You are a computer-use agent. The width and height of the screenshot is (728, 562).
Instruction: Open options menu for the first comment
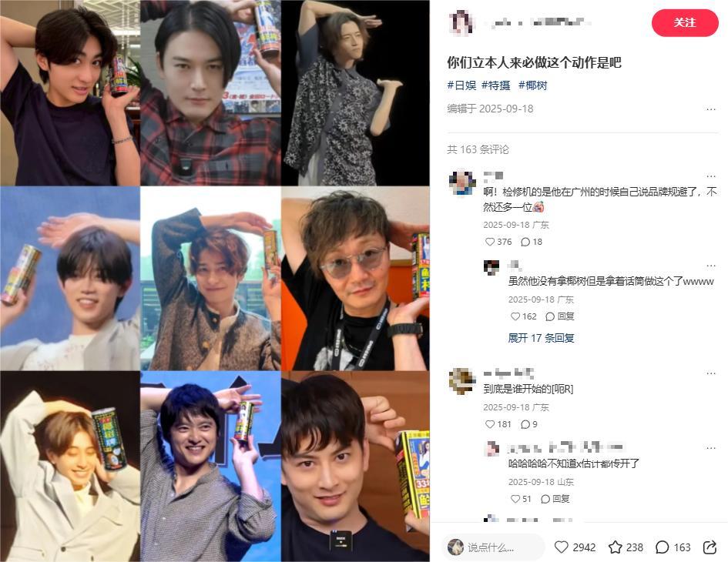click(x=711, y=176)
